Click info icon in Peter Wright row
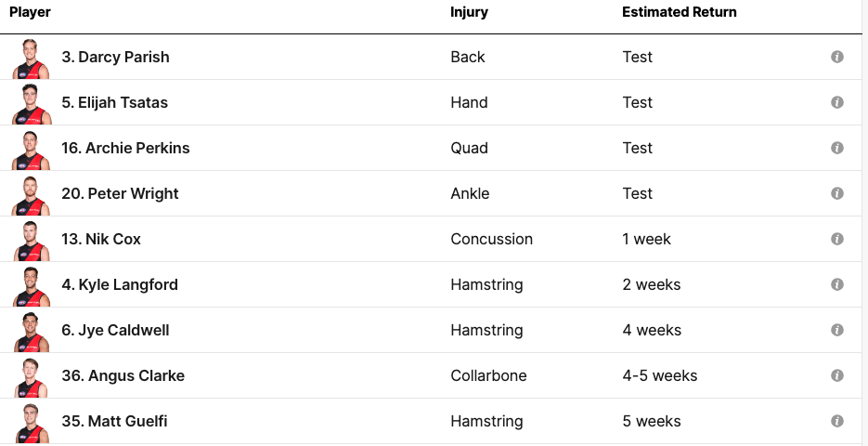Viewport: 868px width, 446px height. 837,193
